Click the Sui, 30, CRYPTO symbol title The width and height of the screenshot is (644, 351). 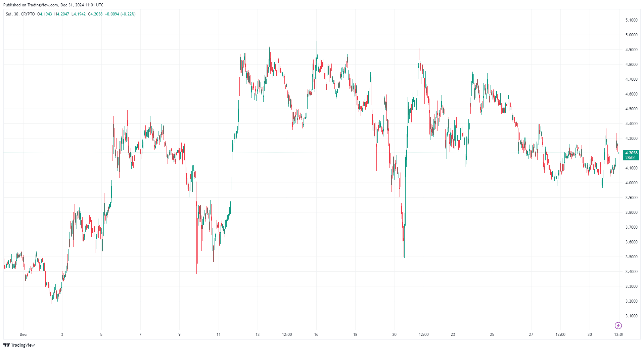(x=20, y=14)
